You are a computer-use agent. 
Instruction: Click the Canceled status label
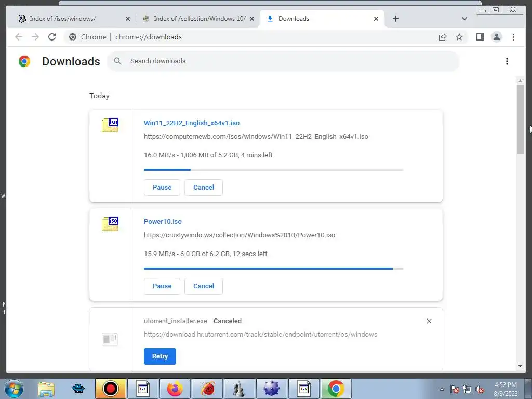coord(228,321)
